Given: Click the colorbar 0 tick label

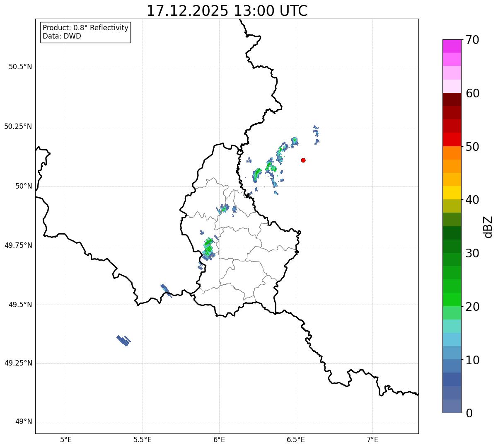Looking at the screenshot, I should pyautogui.click(x=469, y=413).
